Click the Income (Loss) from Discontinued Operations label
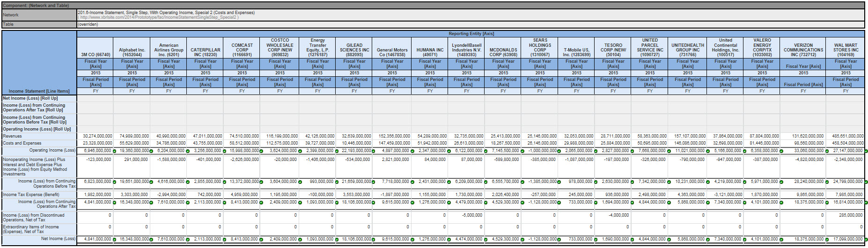Screen dimensions: 868x248 (x=34, y=218)
